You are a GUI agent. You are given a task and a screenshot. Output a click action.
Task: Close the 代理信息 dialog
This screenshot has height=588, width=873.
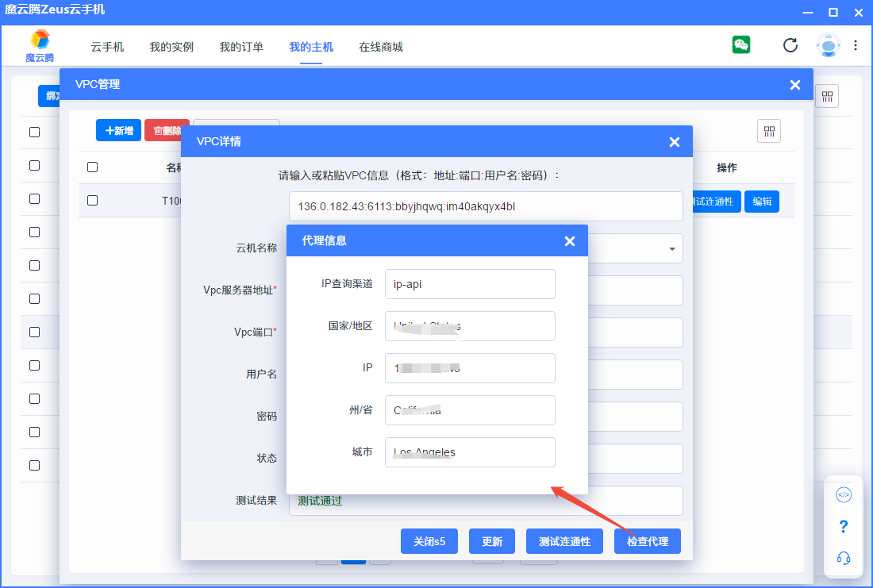[569, 241]
